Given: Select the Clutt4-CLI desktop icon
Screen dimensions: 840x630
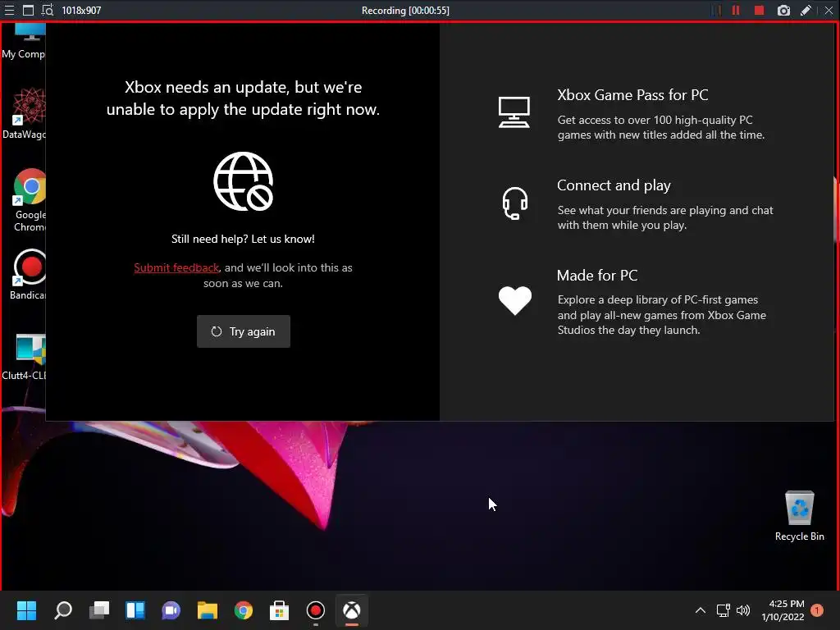Looking at the screenshot, I should pos(25,357).
